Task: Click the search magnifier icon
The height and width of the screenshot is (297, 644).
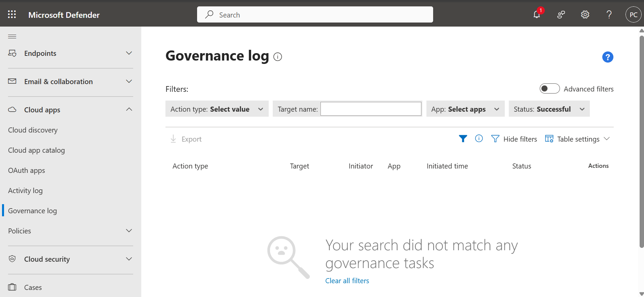Action: point(209,14)
